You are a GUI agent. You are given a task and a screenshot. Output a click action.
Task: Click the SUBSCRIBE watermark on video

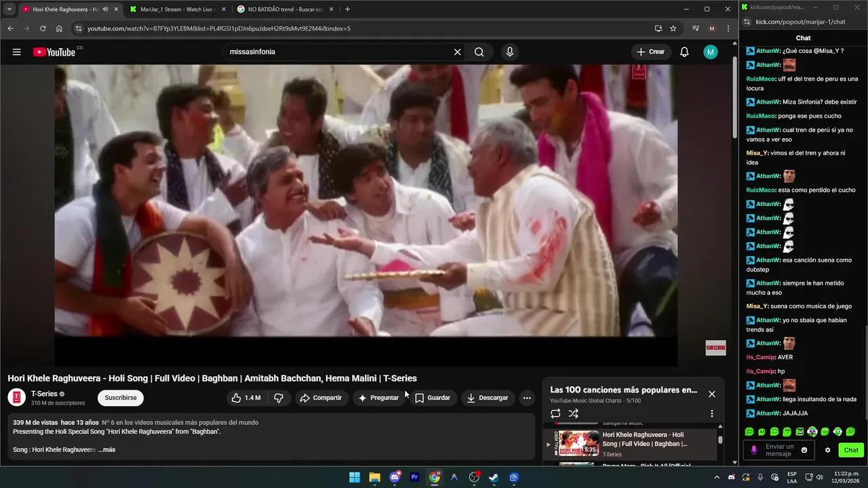[x=715, y=348]
